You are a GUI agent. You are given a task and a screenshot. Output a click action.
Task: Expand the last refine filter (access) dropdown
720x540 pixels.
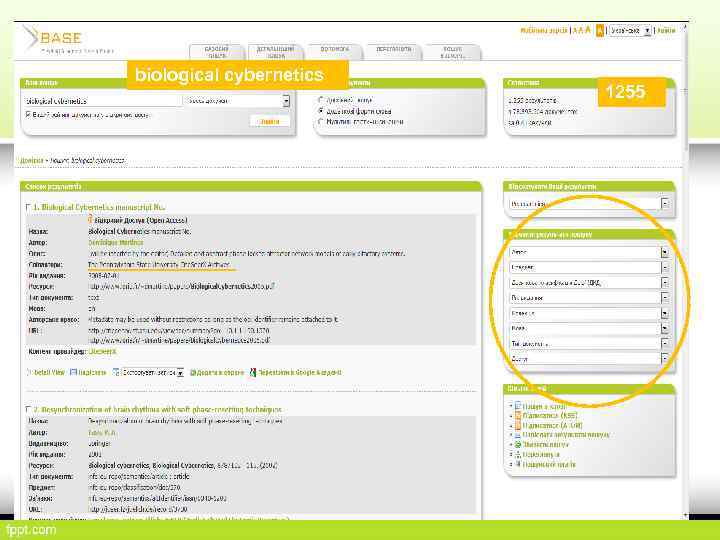[x=589, y=359]
